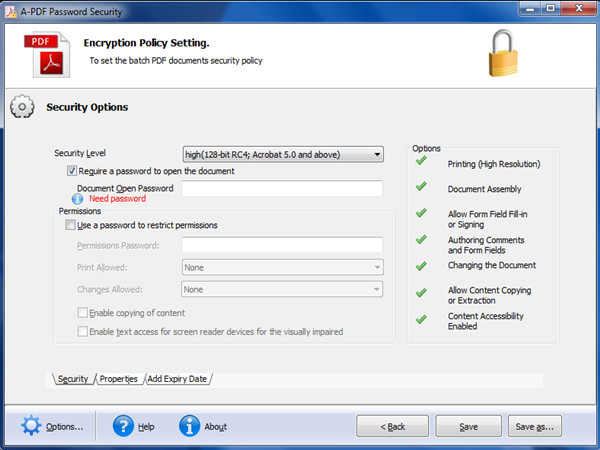Focus the Document Open Password field
600x450 pixels.
282,188
